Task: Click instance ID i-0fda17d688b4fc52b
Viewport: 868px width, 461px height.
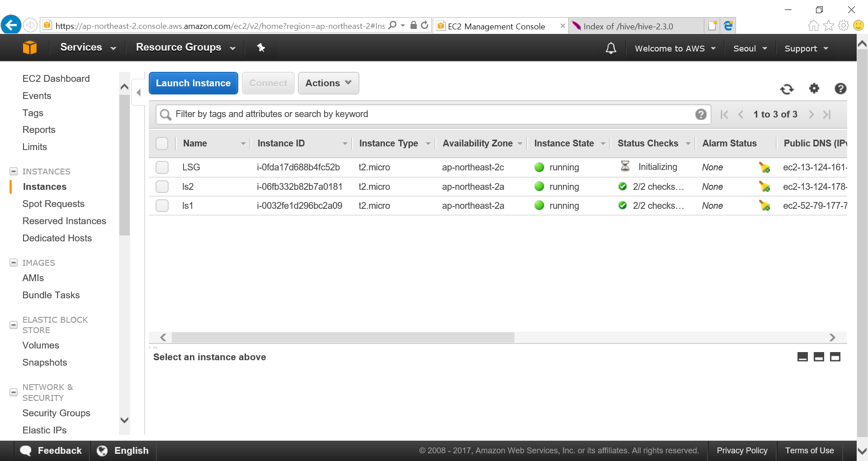Action: pos(298,167)
